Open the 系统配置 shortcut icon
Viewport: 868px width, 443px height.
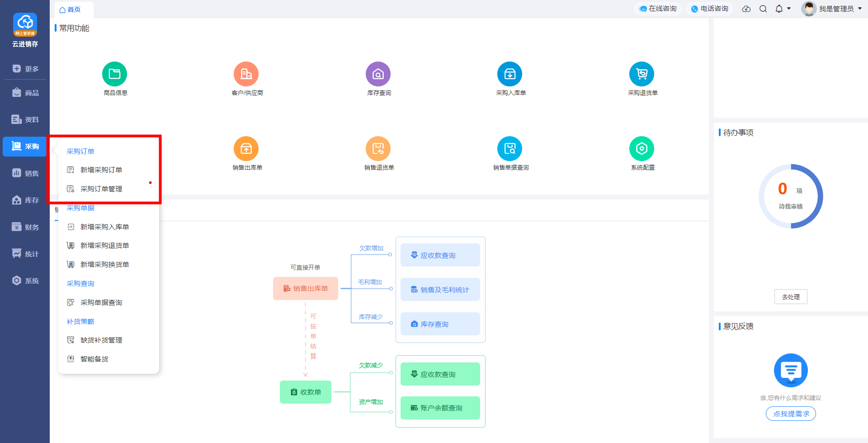pos(642,148)
